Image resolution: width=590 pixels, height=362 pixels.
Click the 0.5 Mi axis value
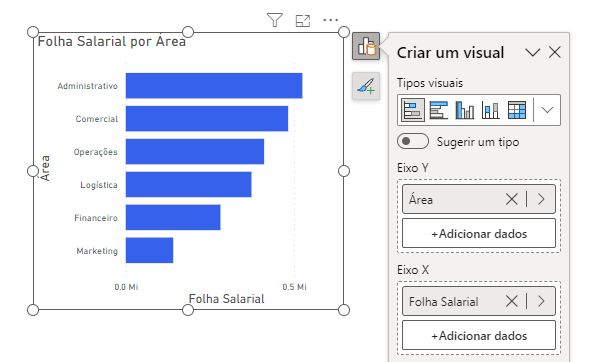(x=295, y=287)
